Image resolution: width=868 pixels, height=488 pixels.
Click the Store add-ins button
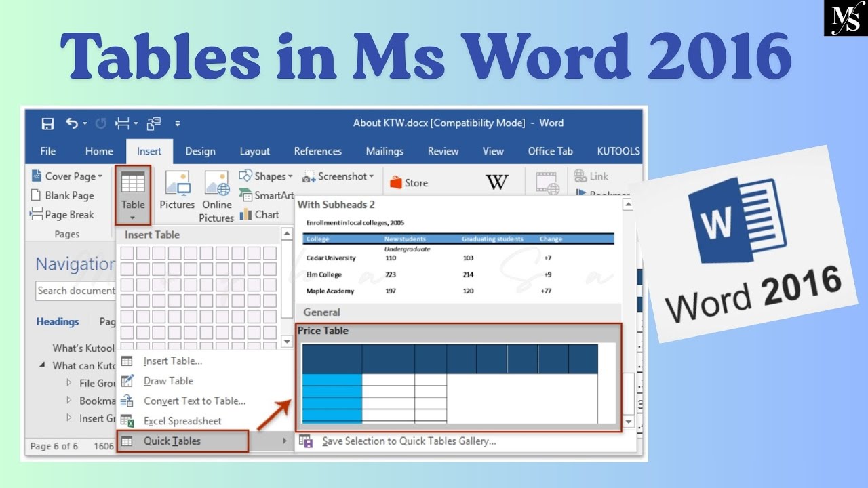pyautogui.click(x=408, y=182)
